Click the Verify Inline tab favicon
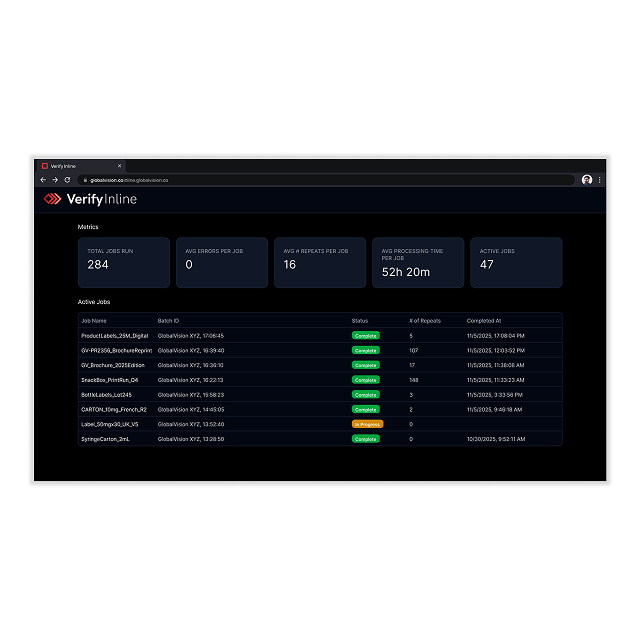This screenshot has height=640, width=640. coord(45,166)
